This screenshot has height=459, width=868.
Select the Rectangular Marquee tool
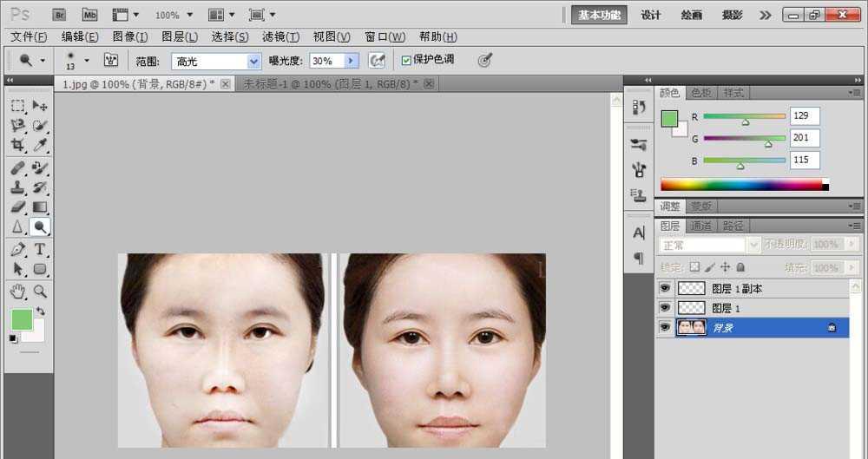pyautogui.click(x=17, y=106)
